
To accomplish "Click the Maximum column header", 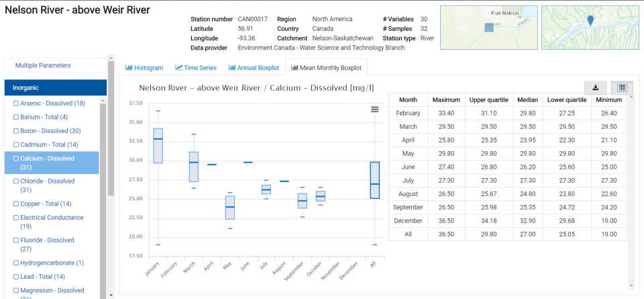I will click(446, 99).
